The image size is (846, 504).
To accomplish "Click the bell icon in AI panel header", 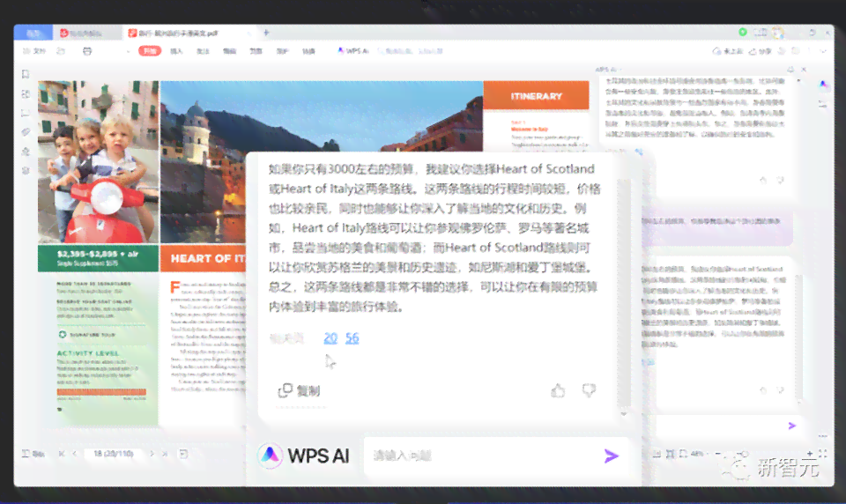I will pos(790,70).
